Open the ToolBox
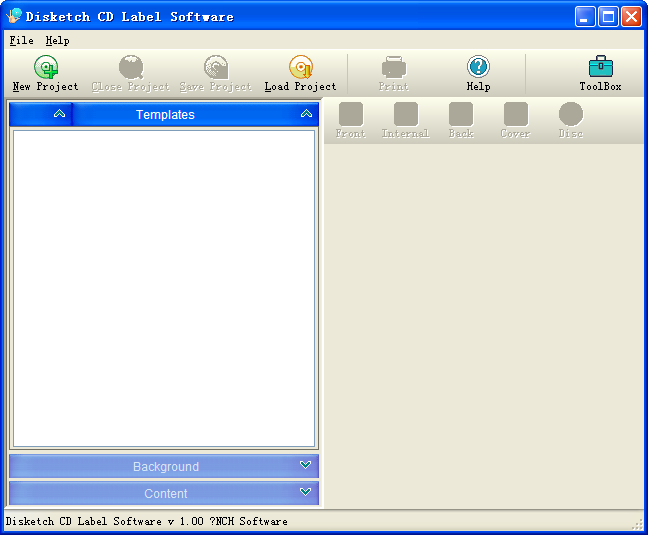648x535 pixels. [600, 74]
